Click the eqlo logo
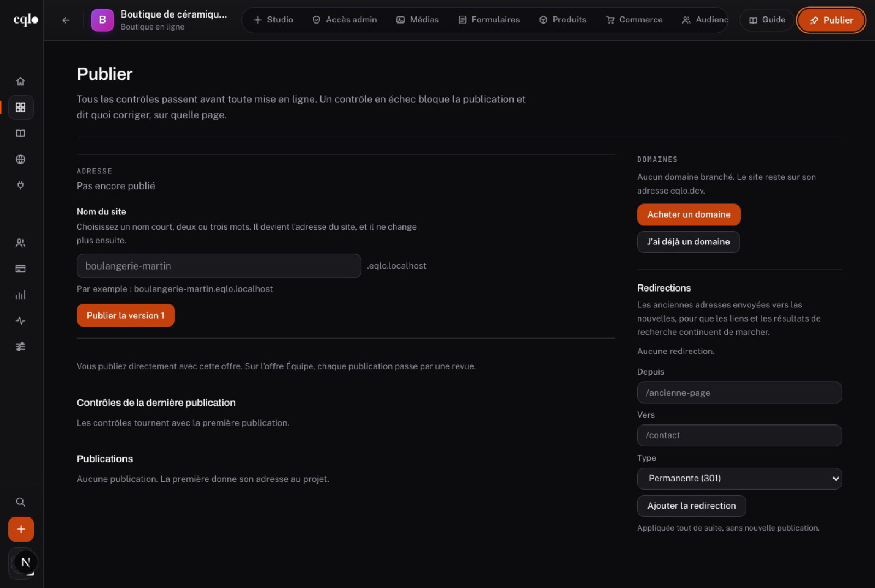875x588 pixels. (26, 20)
